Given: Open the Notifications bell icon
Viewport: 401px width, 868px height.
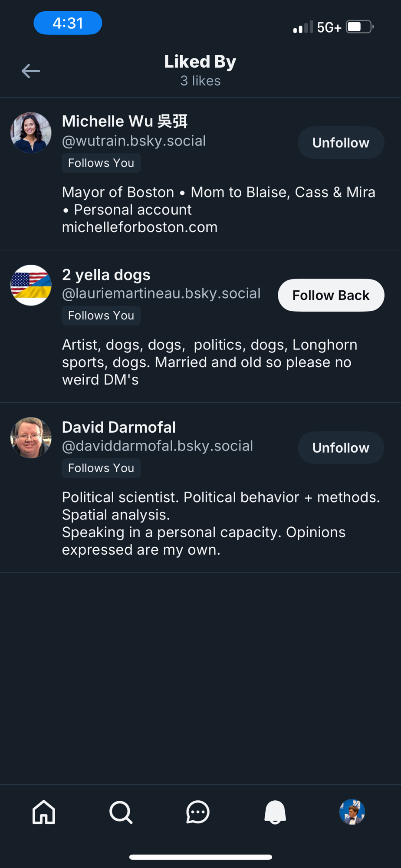Looking at the screenshot, I should tap(275, 812).
